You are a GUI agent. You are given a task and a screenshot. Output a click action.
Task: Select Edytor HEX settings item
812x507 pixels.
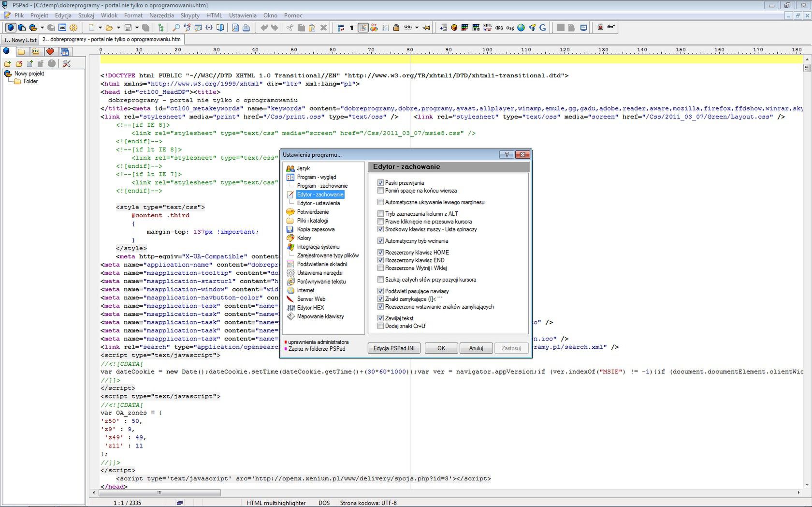pyautogui.click(x=310, y=308)
